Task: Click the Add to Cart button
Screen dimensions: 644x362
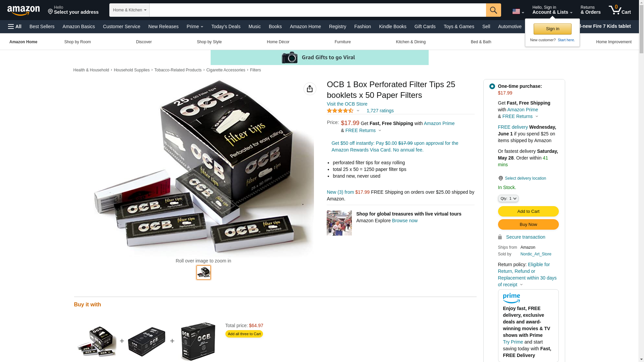Action: (x=528, y=211)
